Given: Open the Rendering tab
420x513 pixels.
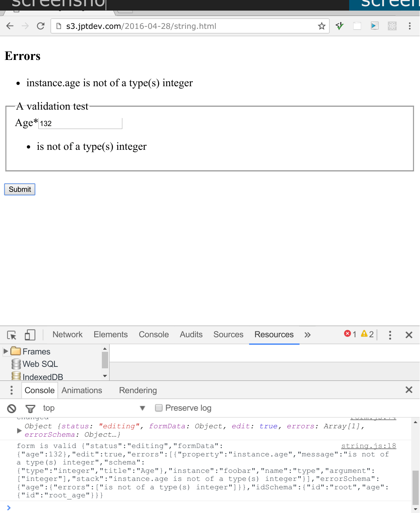Looking at the screenshot, I should click(138, 390).
